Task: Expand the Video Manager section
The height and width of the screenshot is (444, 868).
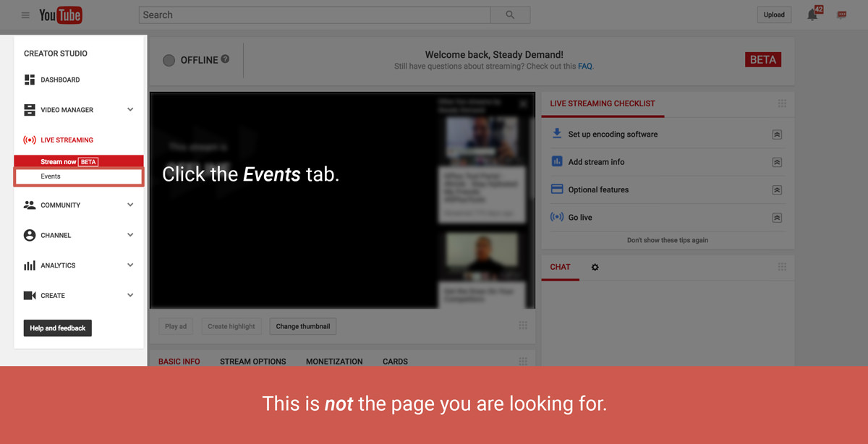Action: pos(130,109)
